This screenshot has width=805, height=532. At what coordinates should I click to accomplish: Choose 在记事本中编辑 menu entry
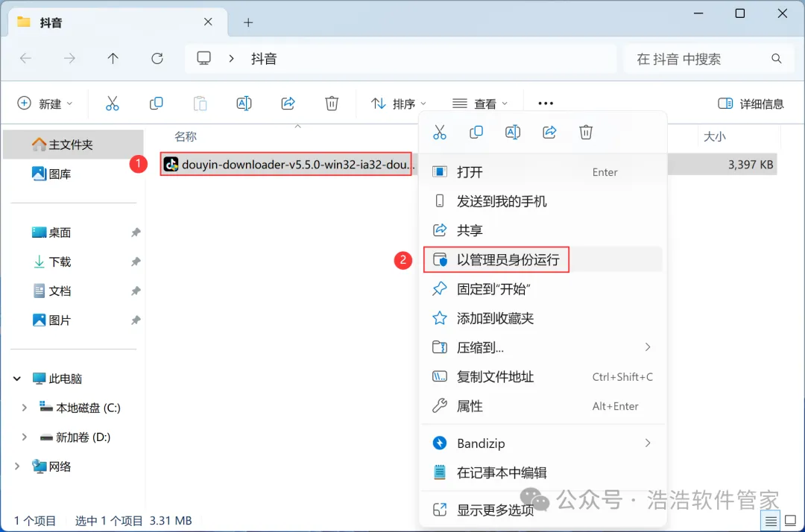(543, 472)
